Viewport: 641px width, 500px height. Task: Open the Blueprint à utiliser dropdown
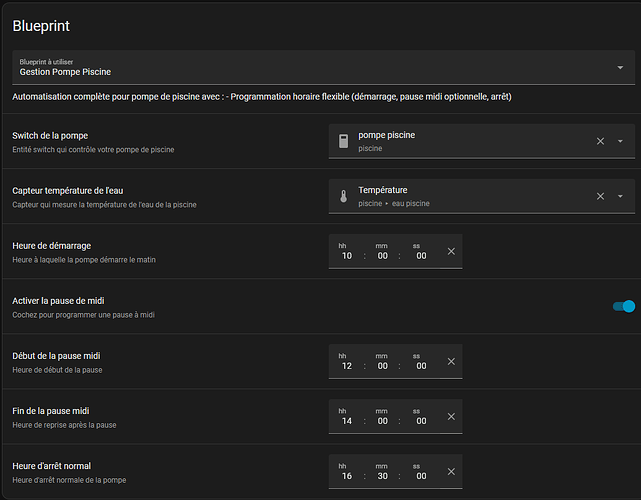pyautogui.click(x=620, y=68)
